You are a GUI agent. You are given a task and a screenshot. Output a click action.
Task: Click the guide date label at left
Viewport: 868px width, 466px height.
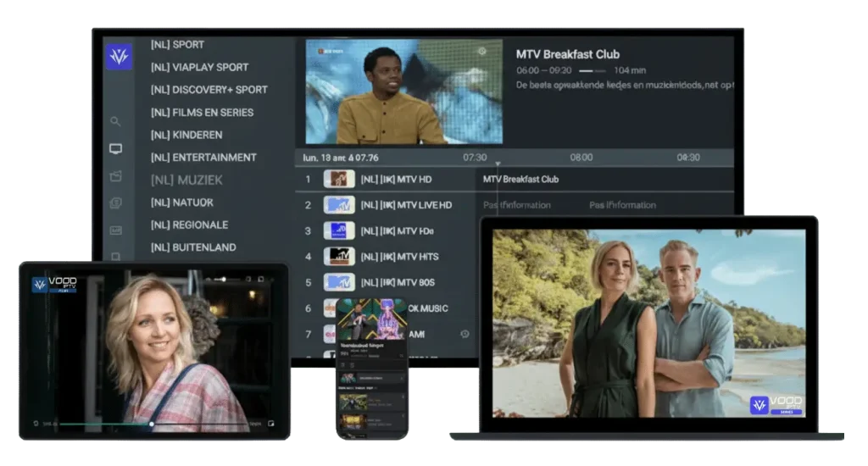[x=341, y=158]
